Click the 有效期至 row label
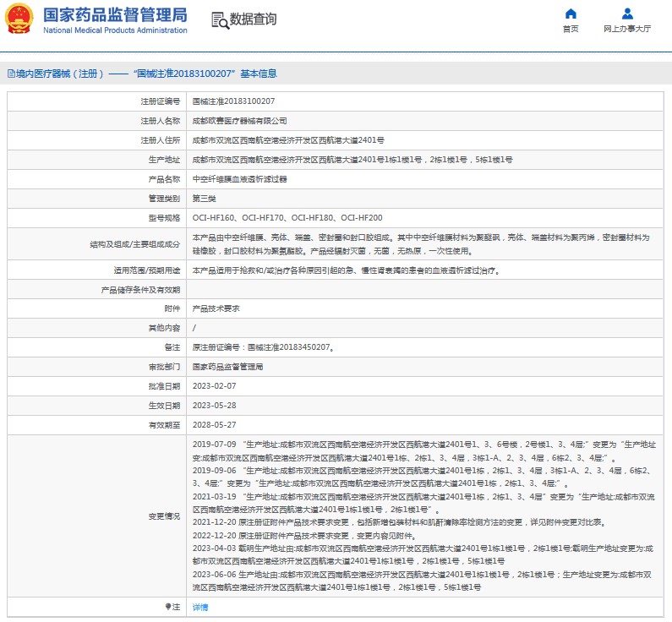The height and width of the screenshot is (622, 672). (164, 425)
